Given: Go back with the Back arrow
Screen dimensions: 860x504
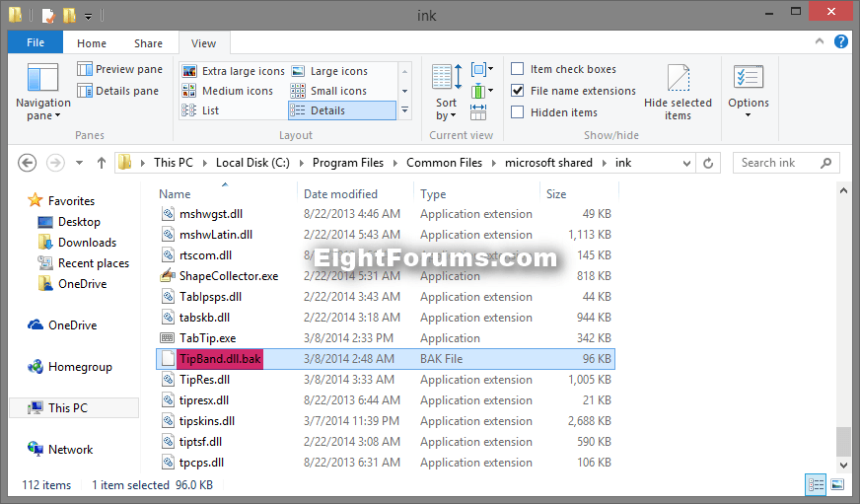Looking at the screenshot, I should tap(28, 163).
